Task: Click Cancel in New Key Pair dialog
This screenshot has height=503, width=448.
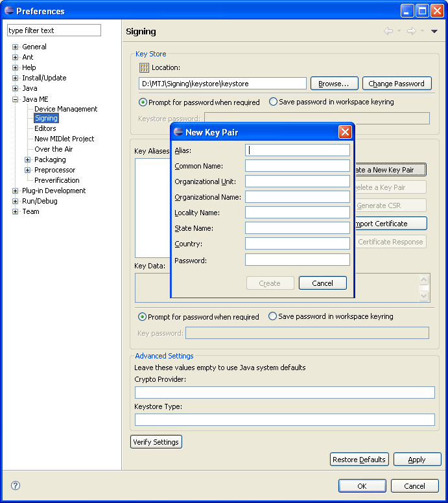Action: [x=322, y=283]
